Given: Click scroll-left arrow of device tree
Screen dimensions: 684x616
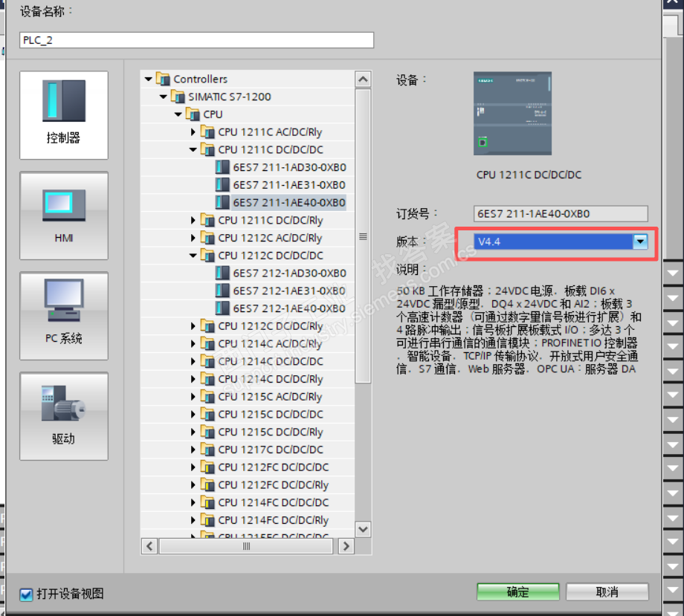Looking at the screenshot, I should [149, 546].
